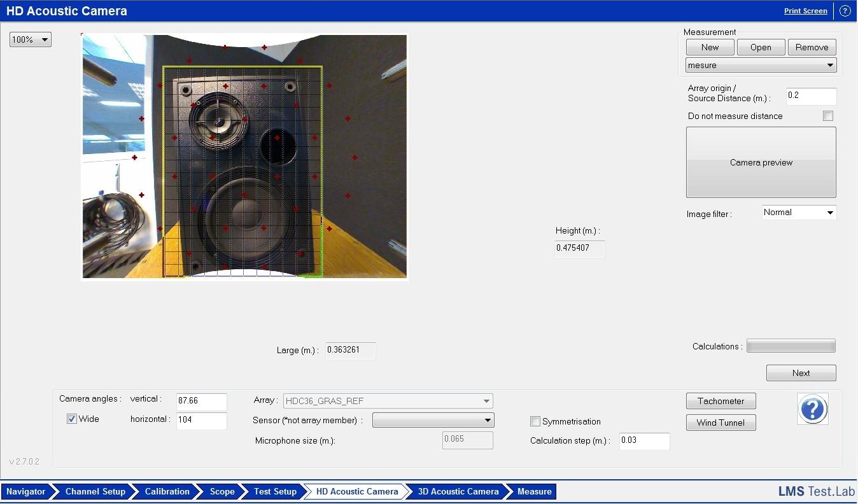Remove the current measurement
Image resolution: width=858 pixels, height=504 pixels.
[812, 47]
